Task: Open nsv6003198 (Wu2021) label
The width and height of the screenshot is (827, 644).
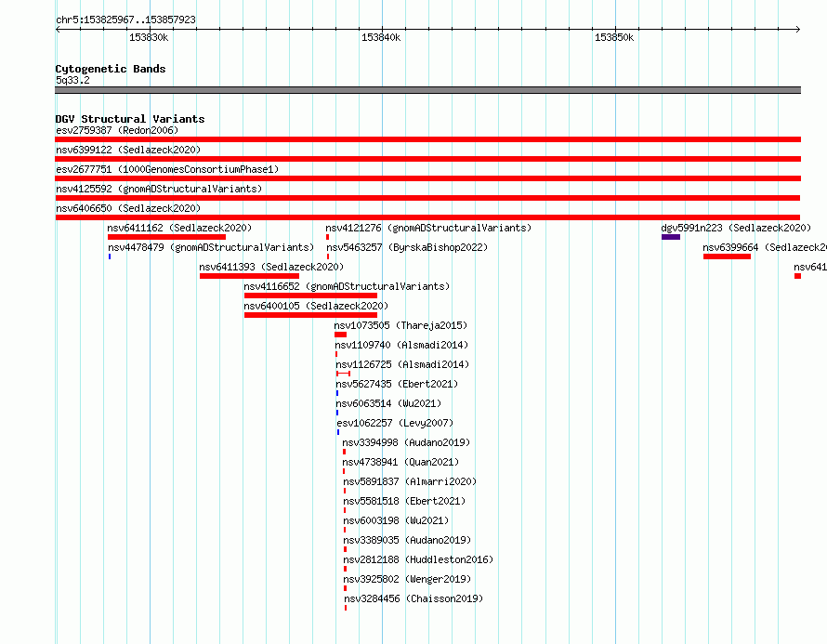Action: click(396, 520)
